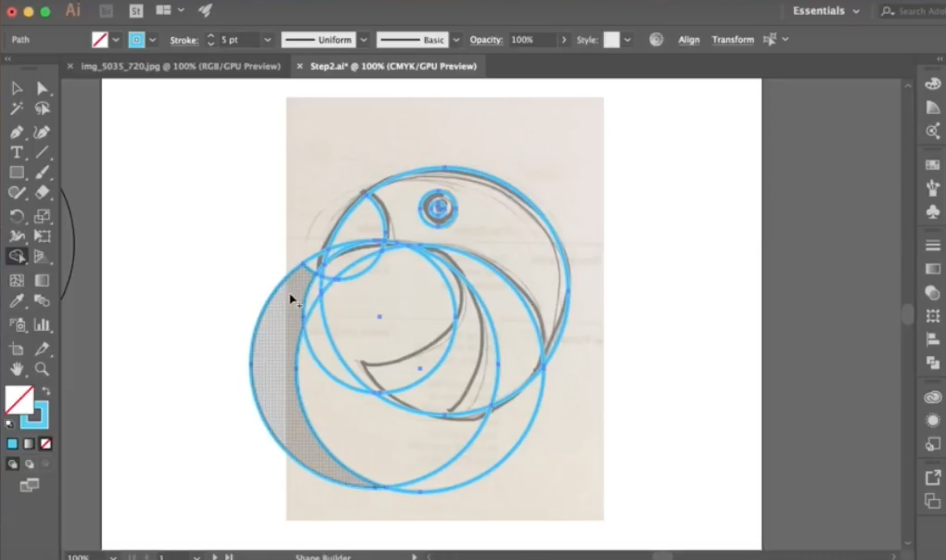Set paint mode to Gradient
The height and width of the screenshot is (560, 946).
29,444
